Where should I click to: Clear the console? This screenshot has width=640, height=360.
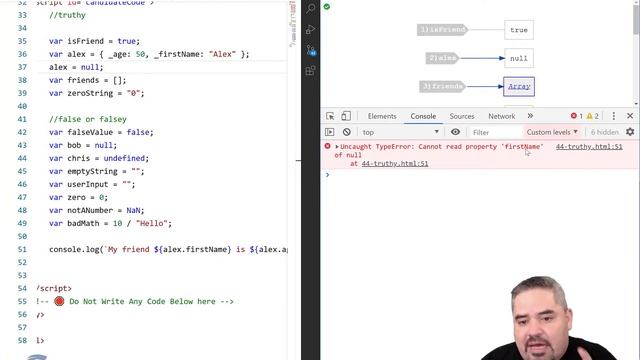[x=347, y=132]
